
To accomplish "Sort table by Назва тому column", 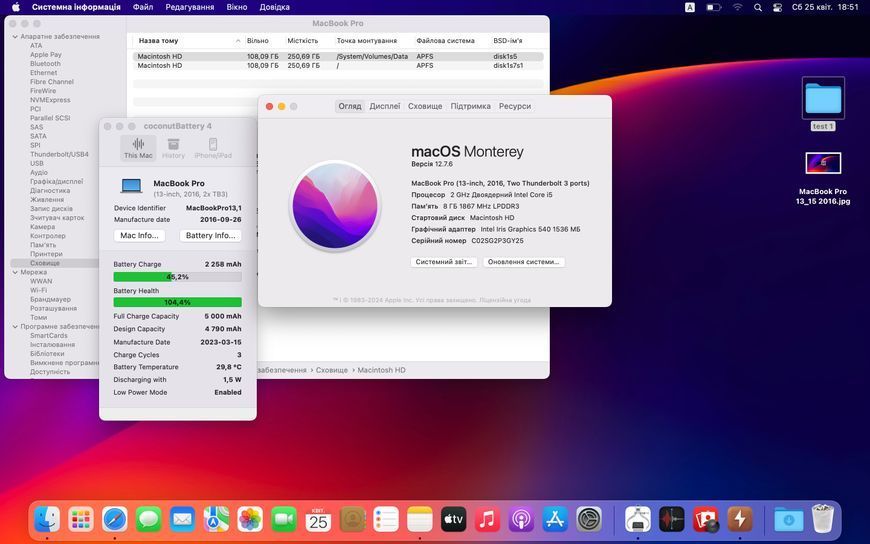I will (189, 41).
